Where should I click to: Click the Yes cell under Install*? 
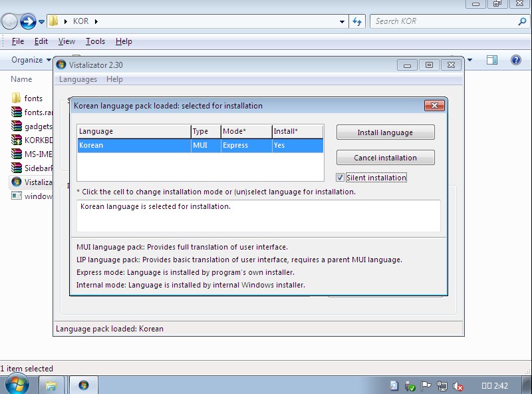coord(298,145)
